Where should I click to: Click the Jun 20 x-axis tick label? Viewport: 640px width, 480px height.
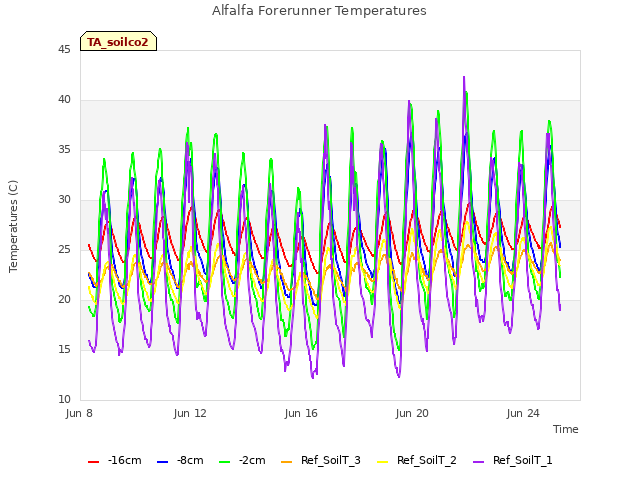coord(412,413)
